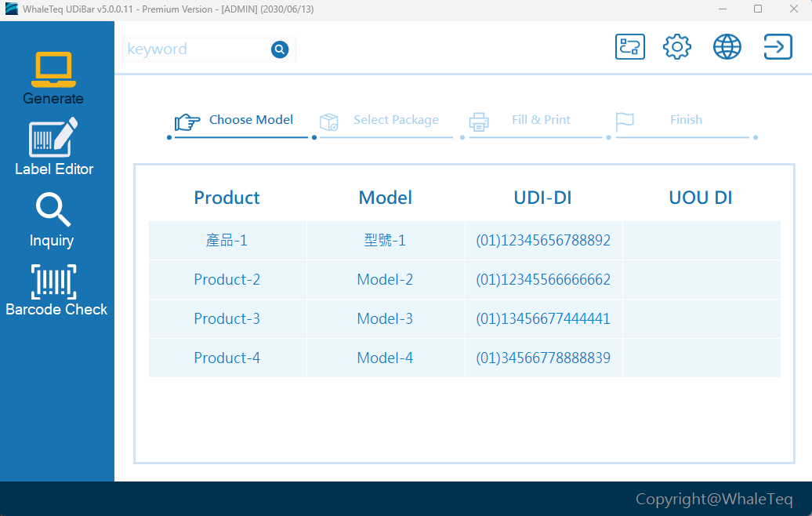Screen dimensions: 812x516
Task: Select the Product-4 cell
Action: click(227, 358)
